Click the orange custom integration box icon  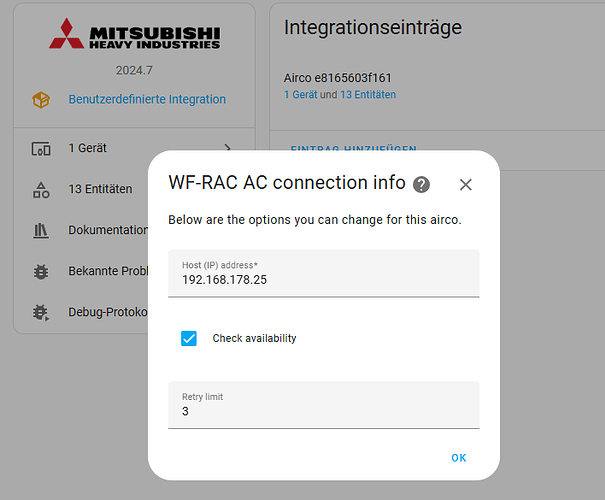pos(41,100)
